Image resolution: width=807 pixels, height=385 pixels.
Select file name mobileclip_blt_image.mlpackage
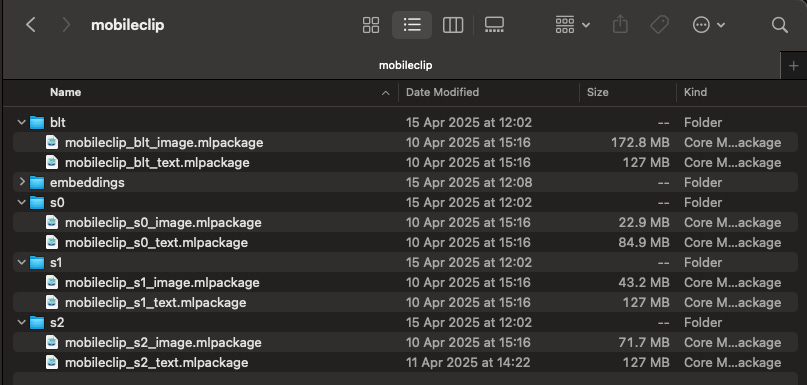[x=164, y=143]
